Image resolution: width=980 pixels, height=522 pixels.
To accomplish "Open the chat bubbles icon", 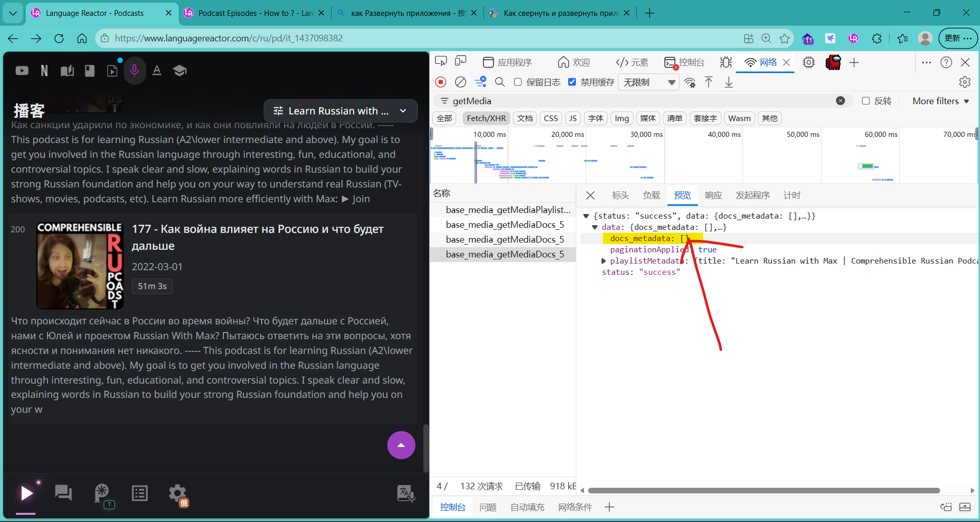I will click(63, 493).
